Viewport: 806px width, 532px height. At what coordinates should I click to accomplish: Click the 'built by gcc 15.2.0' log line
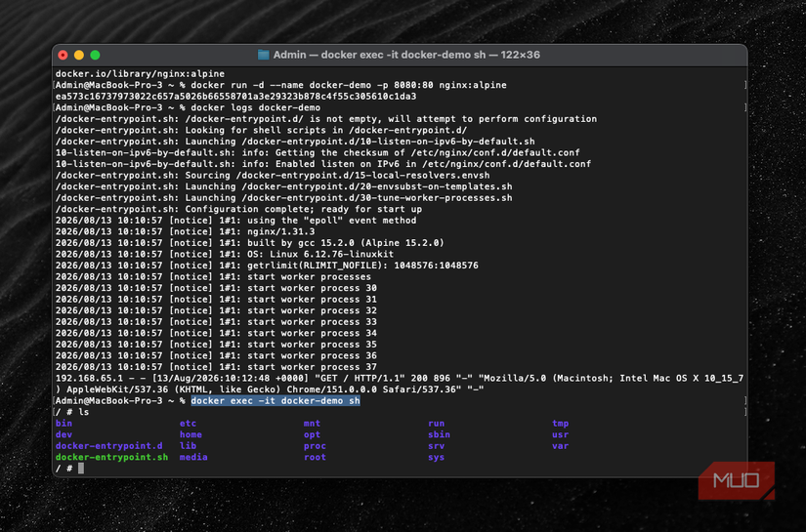pyautogui.click(x=250, y=243)
